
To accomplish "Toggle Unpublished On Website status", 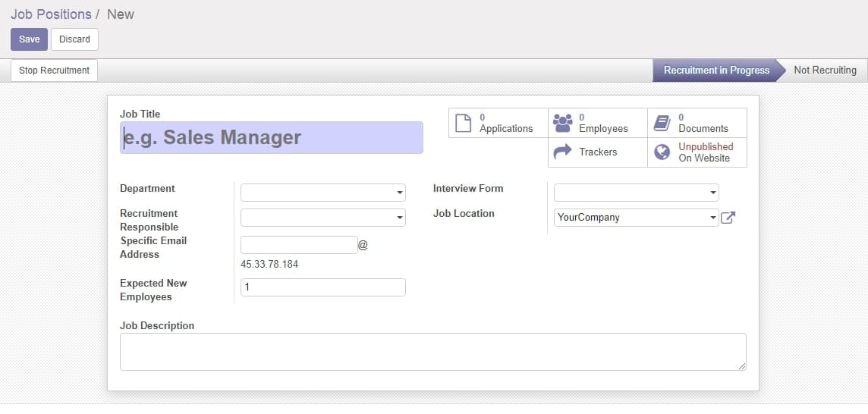I will pos(697,152).
